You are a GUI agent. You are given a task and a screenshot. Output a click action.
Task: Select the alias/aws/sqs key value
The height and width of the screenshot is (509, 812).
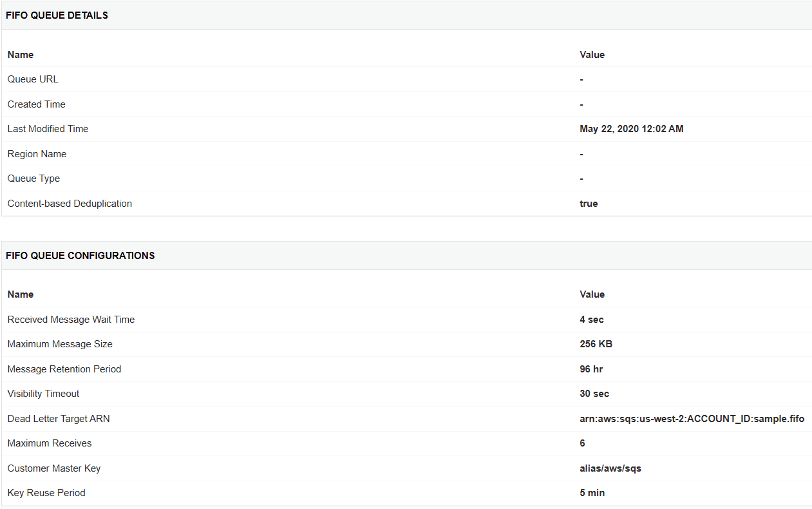coord(610,468)
